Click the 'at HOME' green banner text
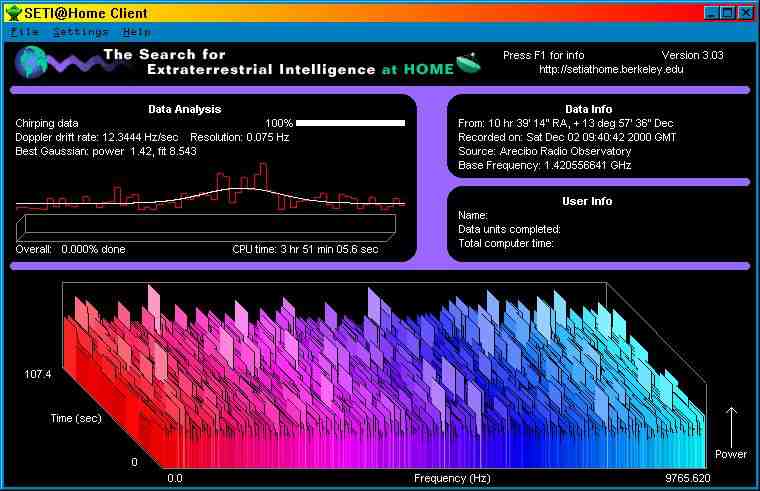This screenshot has height=491, width=760. (418, 69)
